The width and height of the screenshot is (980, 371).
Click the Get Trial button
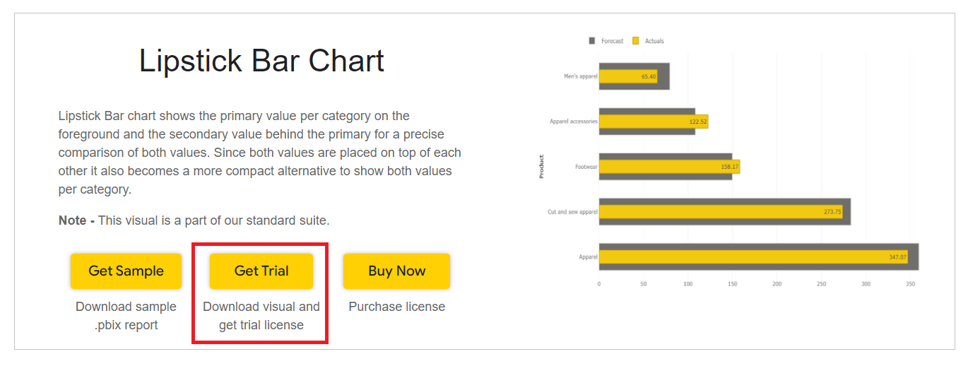point(261,271)
